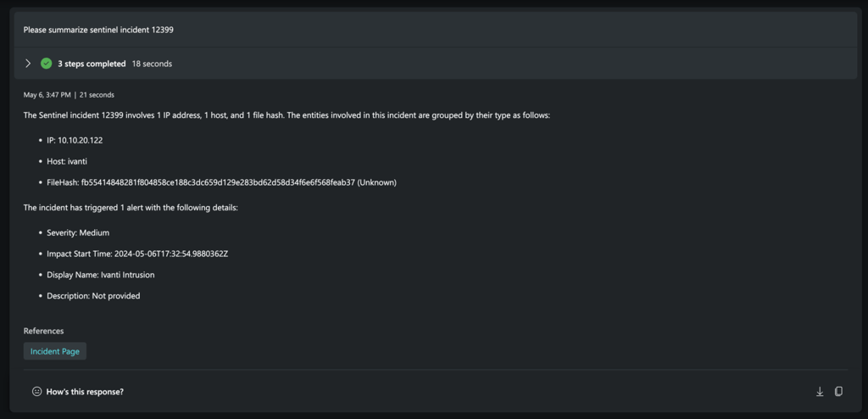Click the IP address 10.10.20.122
This screenshot has height=419, width=868.
(80, 140)
